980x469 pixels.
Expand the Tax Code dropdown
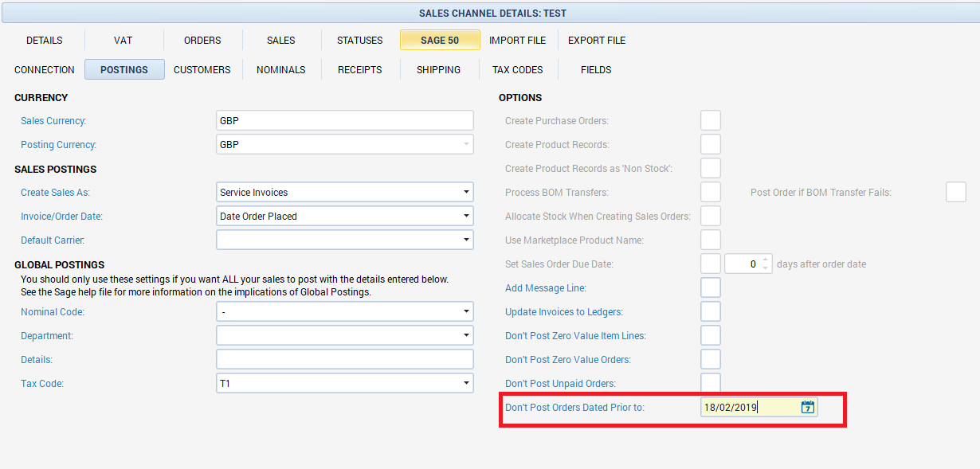click(465, 384)
